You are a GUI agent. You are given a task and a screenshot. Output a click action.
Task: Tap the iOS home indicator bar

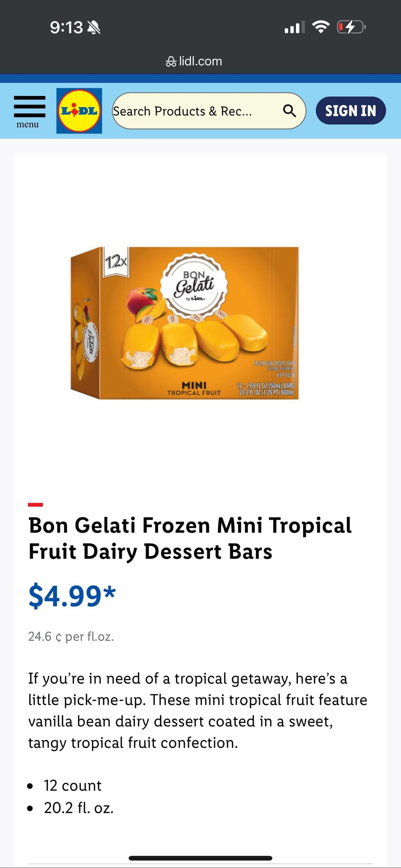pyautogui.click(x=200, y=858)
